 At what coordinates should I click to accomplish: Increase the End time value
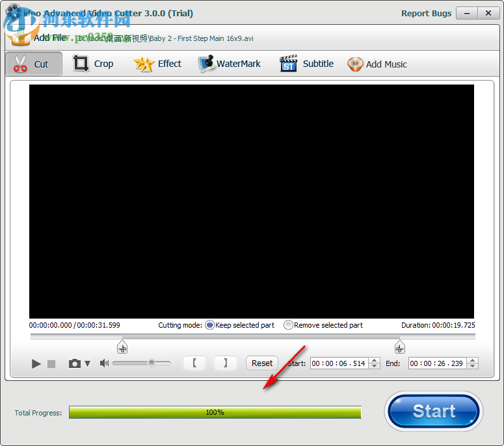[x=473, y=361]
